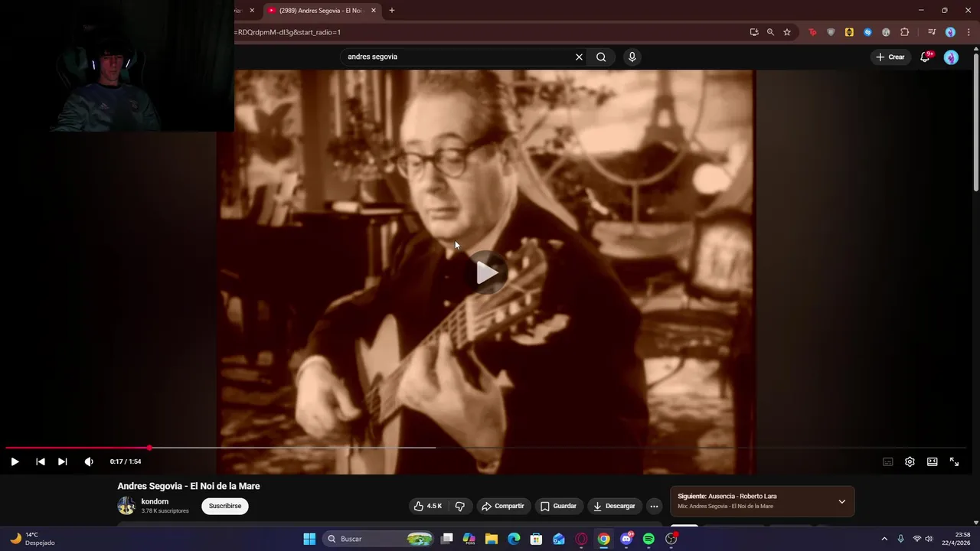Bookmark this page with star

point(787,32)
